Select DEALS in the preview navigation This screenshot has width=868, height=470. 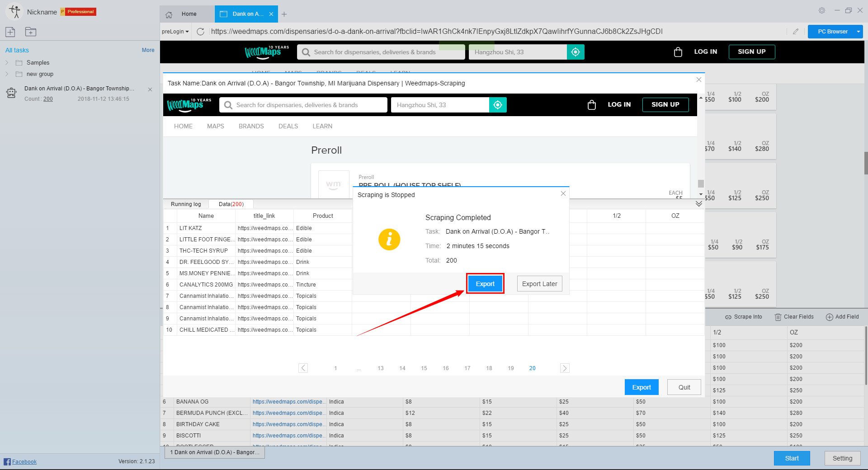point(288,126)
